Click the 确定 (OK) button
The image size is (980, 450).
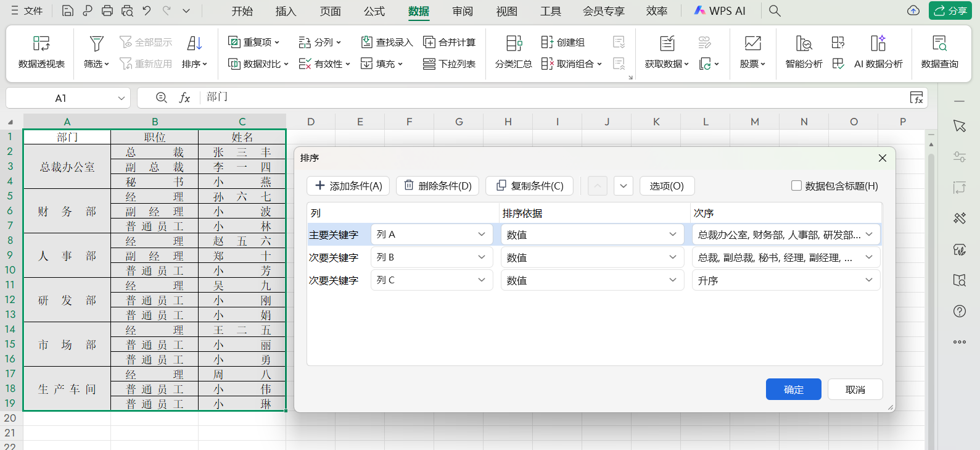click(x=793, y=390)
